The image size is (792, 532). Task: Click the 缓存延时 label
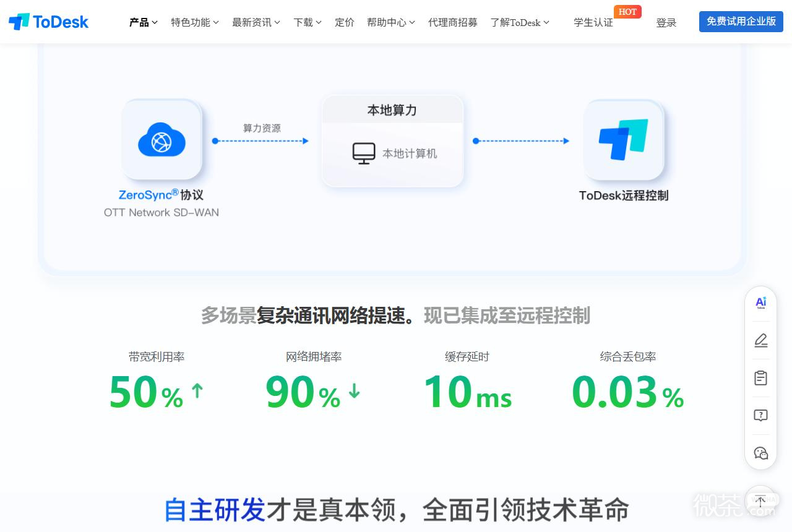(x=467, y=356)
